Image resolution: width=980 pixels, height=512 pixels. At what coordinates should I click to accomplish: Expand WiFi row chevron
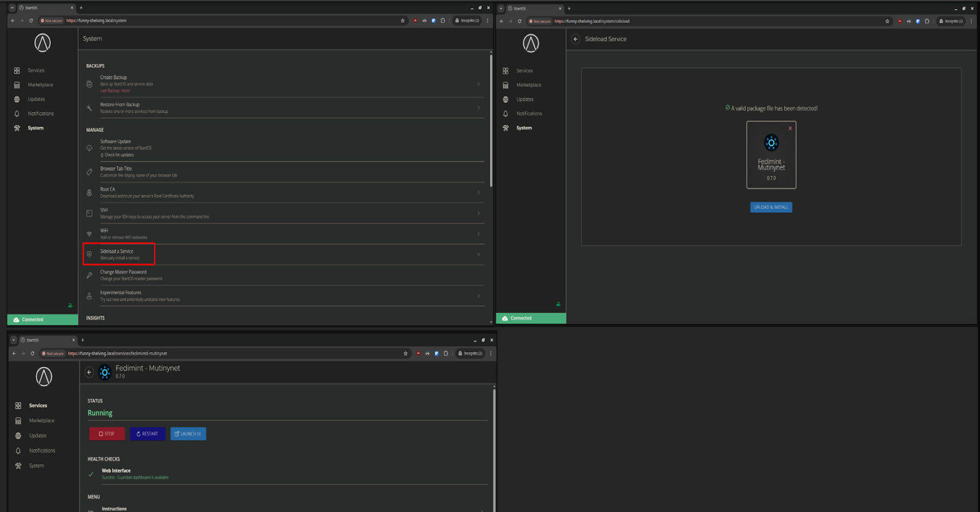(478, 234)
